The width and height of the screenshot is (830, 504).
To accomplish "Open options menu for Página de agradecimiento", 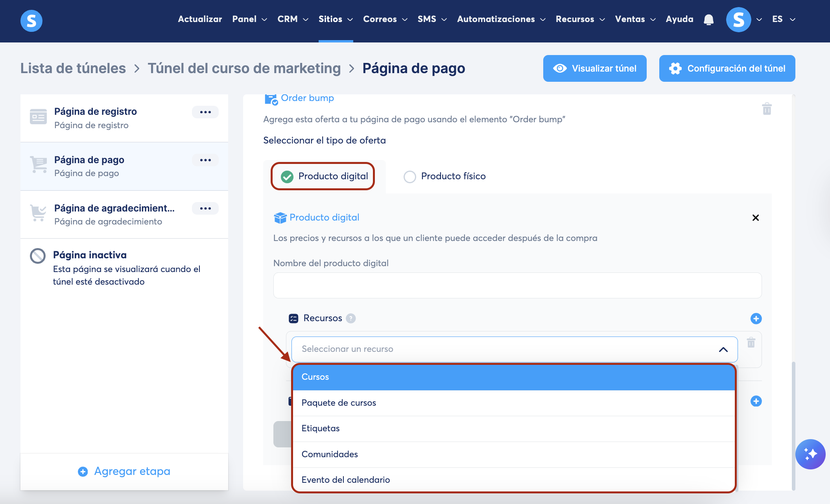I will (x=205, y=208).
